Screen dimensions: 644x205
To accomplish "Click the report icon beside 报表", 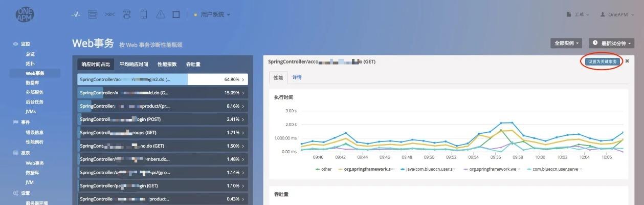I will pos(15,153).
